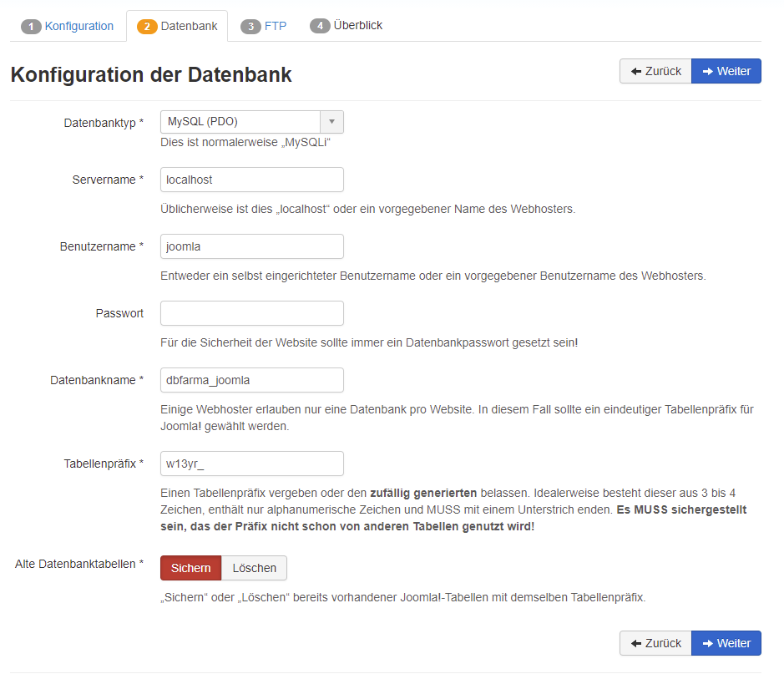
Task: Click the Benutzername label
Action: (102, 246)
